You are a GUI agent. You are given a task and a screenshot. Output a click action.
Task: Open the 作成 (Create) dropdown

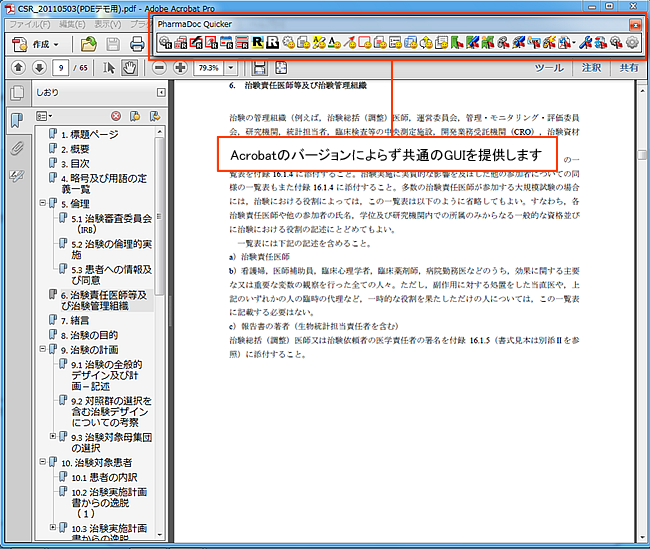click(40, 44)
